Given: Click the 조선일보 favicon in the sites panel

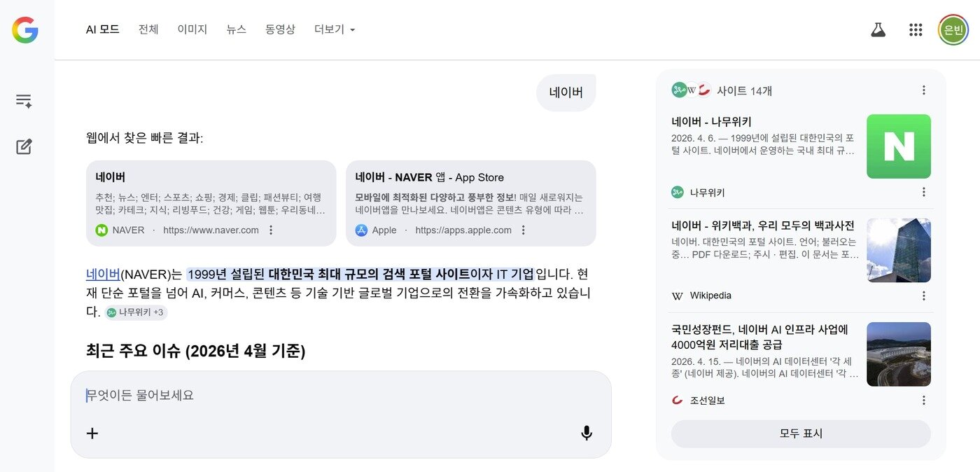Looking at the screenshot, I should (x=676, y=400).
